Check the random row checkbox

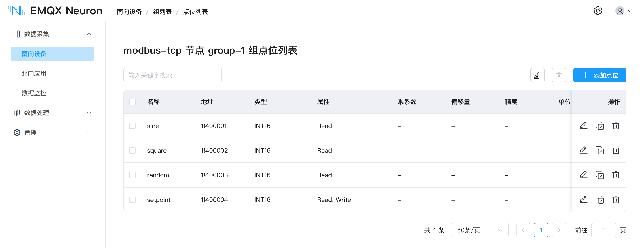click(x=132, y=175)
